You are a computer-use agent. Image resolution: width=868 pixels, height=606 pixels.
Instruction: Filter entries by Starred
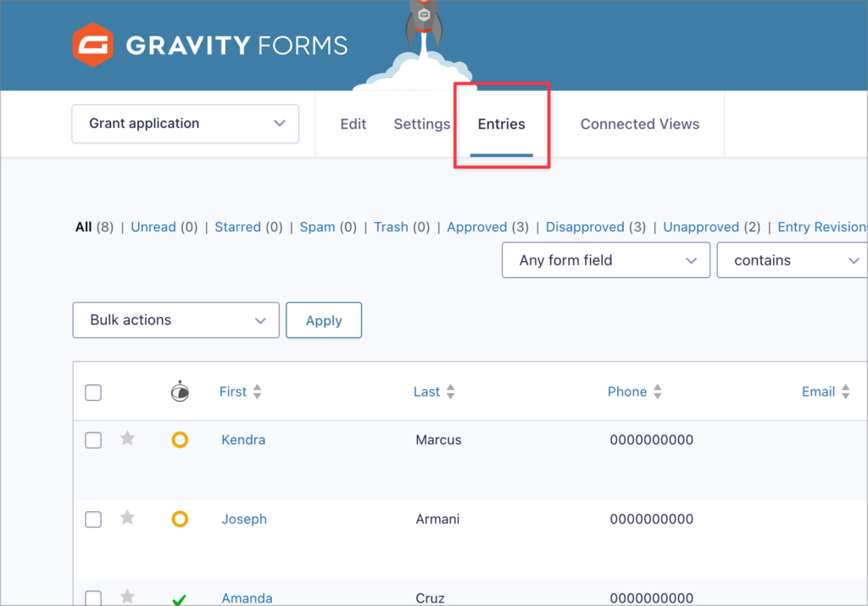tap(237, 227)
